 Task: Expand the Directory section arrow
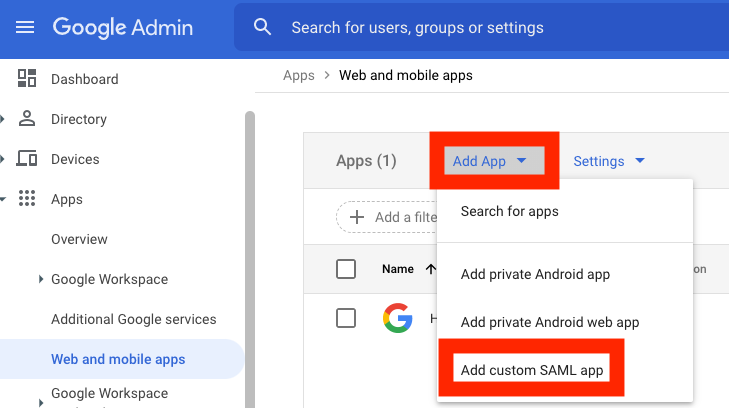[2, 119]
